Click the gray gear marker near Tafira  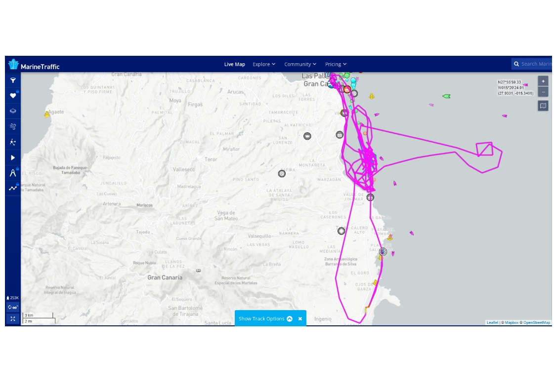[x=282, y=174]
